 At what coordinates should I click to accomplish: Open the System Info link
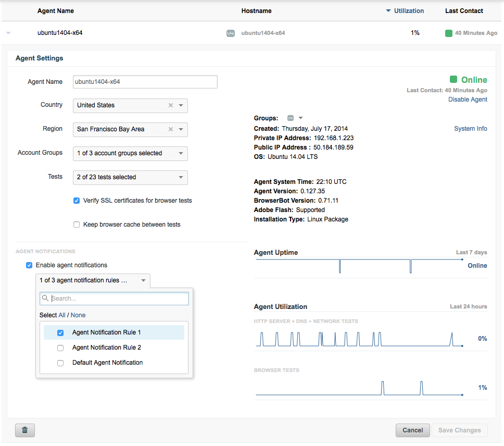471,129
